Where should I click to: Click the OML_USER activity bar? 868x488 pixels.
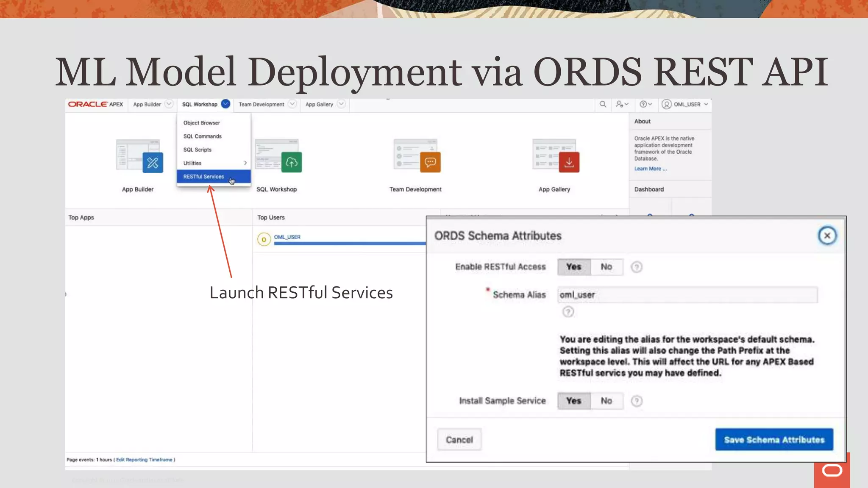pos(350,244)
